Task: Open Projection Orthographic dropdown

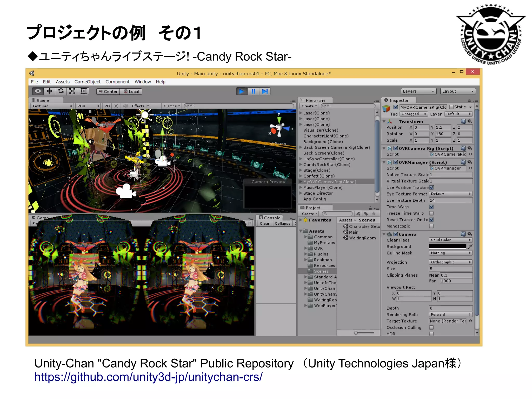Action: pyautogui.click(x=450, y=262)
